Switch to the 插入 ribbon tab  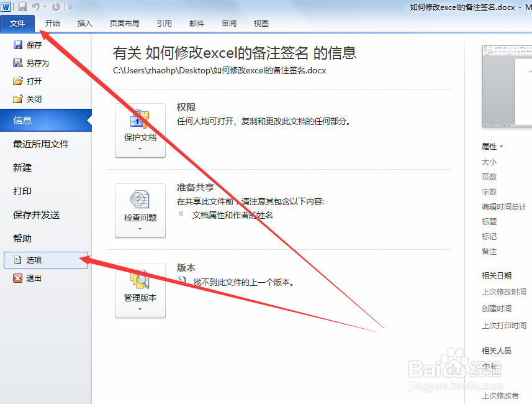[85, 24]
